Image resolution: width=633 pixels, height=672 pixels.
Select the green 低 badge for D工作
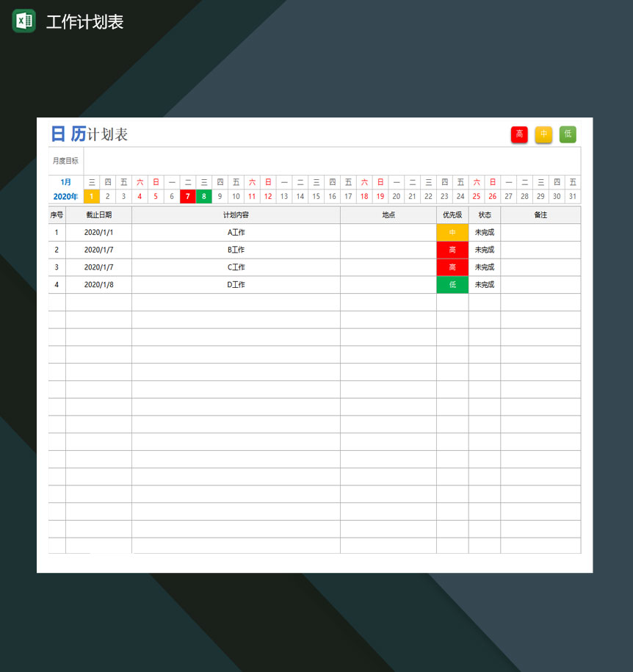[452, 284]
